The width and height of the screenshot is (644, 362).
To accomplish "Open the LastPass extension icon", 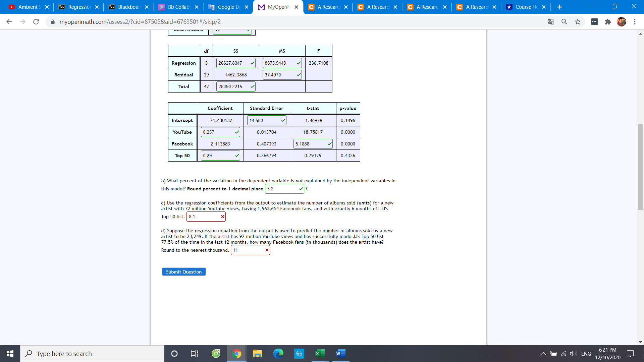I will (595, 21).
